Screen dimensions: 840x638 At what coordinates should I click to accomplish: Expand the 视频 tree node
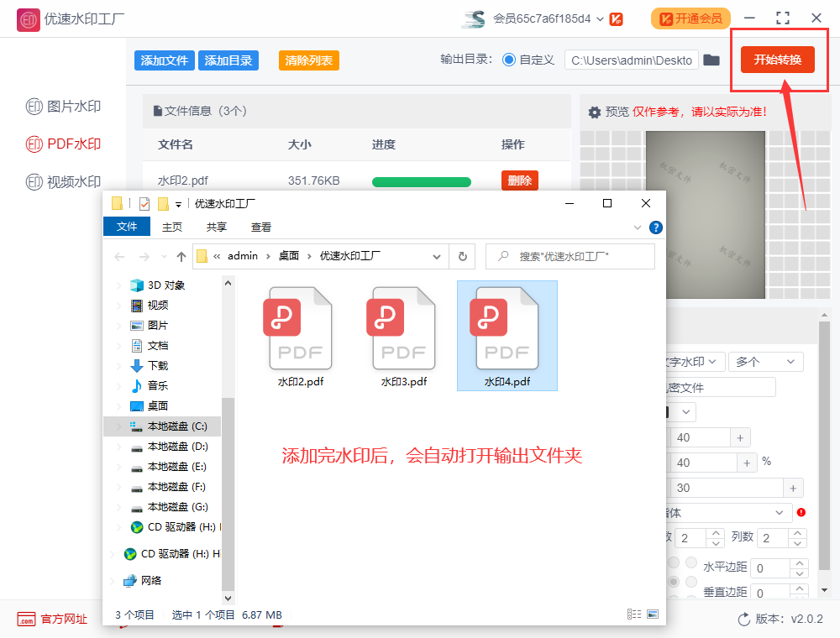(118, 306)
